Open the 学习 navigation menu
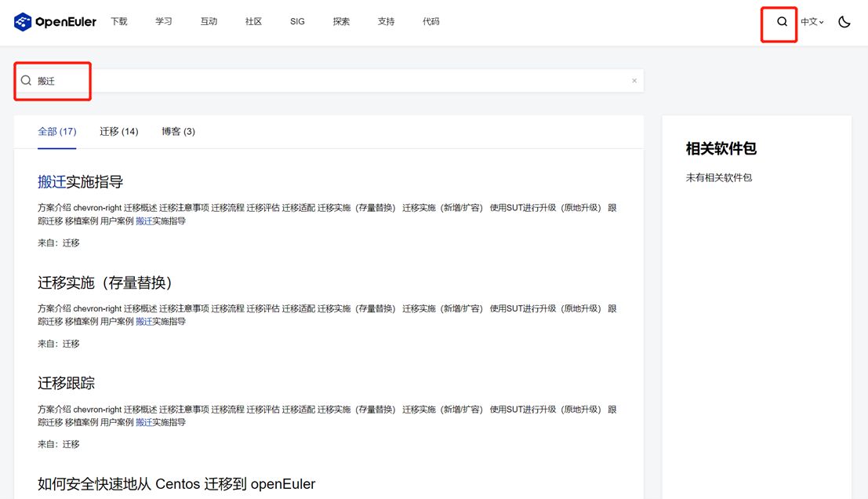Screen dimensions: 868x499 tap(164, 22)
